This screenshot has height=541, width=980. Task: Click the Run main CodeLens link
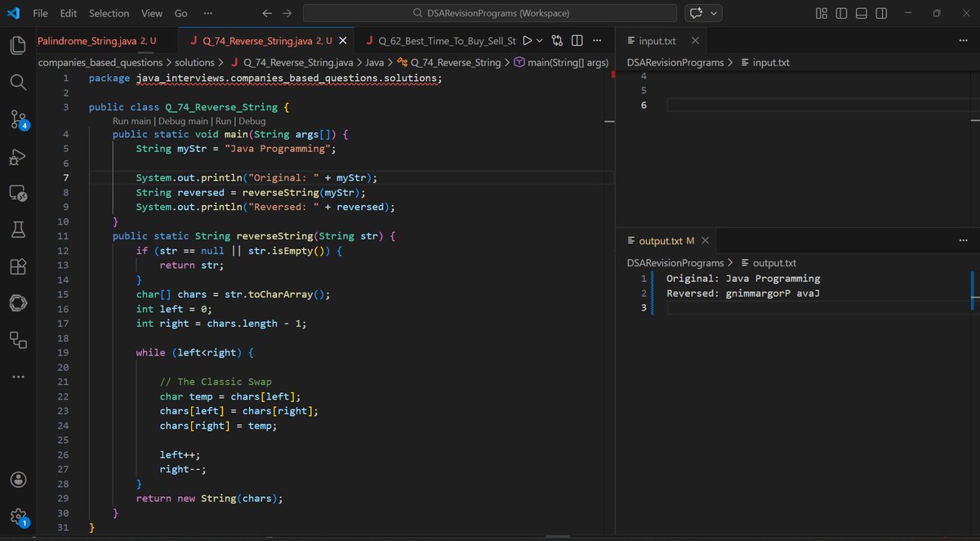click(x=131, y=121)
